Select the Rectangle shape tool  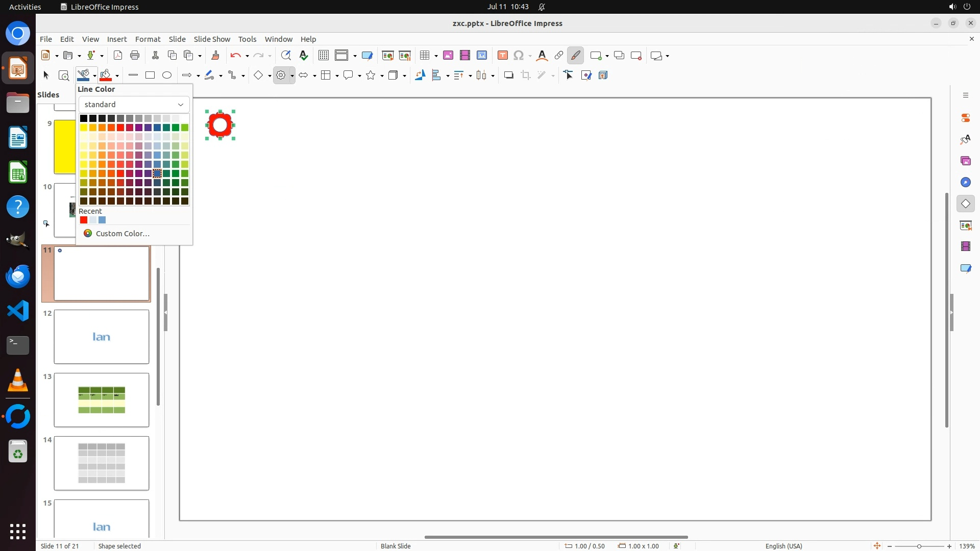click(x=150, y=76)
